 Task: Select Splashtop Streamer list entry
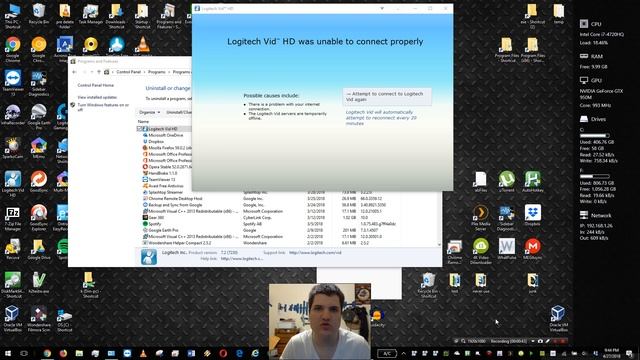click(165, 192)
